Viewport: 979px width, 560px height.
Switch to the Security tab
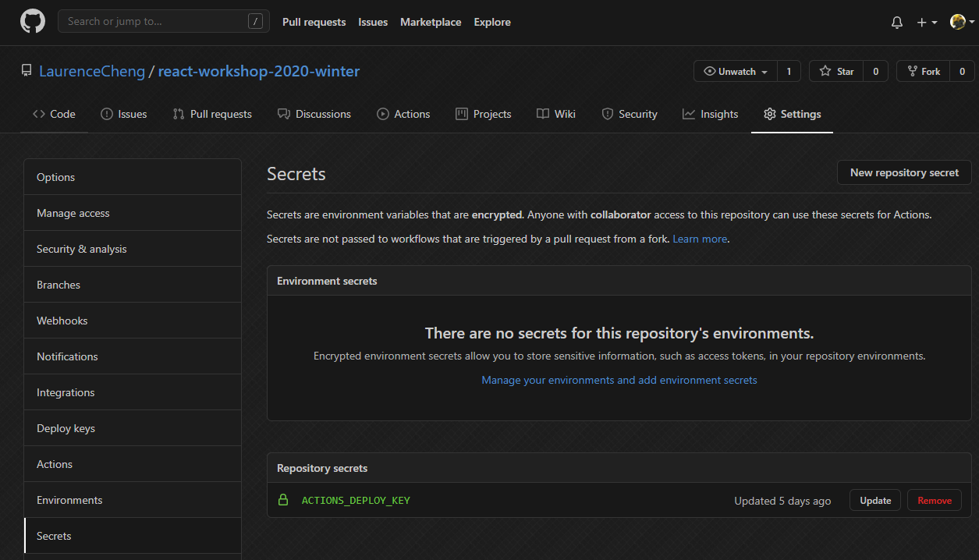(x=630, y=114)
